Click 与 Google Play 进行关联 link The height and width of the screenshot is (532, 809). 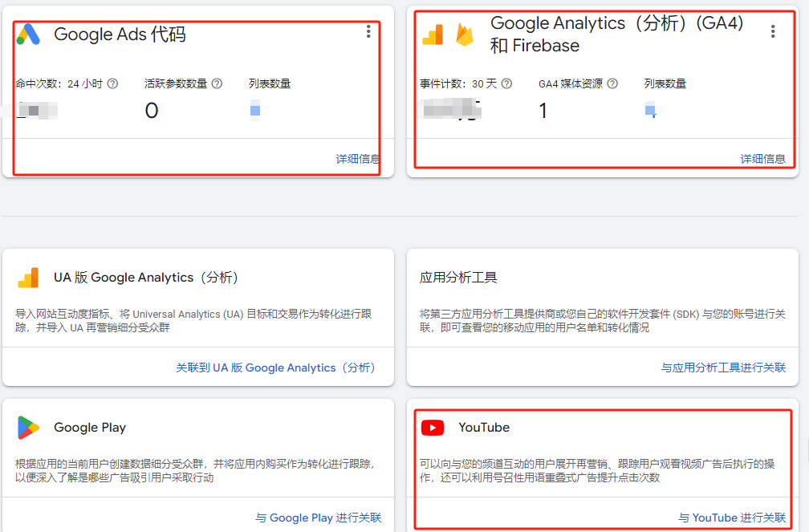(x=319, y=518)
